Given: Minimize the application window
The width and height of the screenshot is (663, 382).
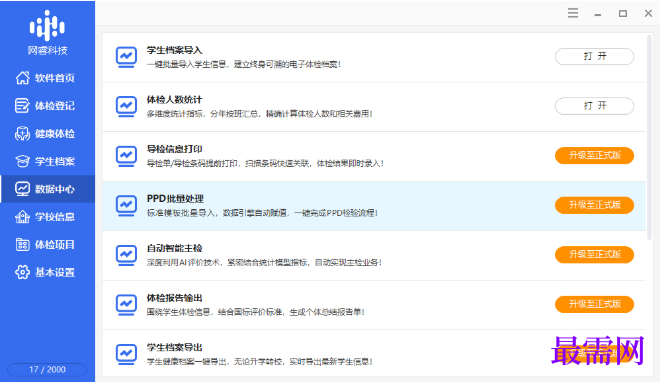Looking at the screenshot, I should tap(597, 14).
